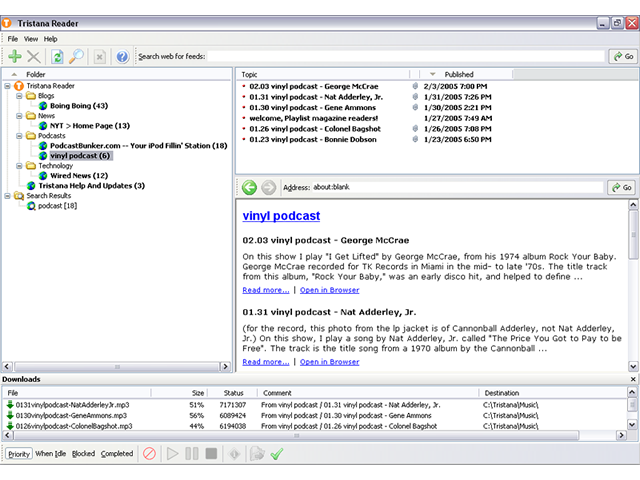Open help with the blue question mark icon
The image size is (640, 480).
point(122,56)
